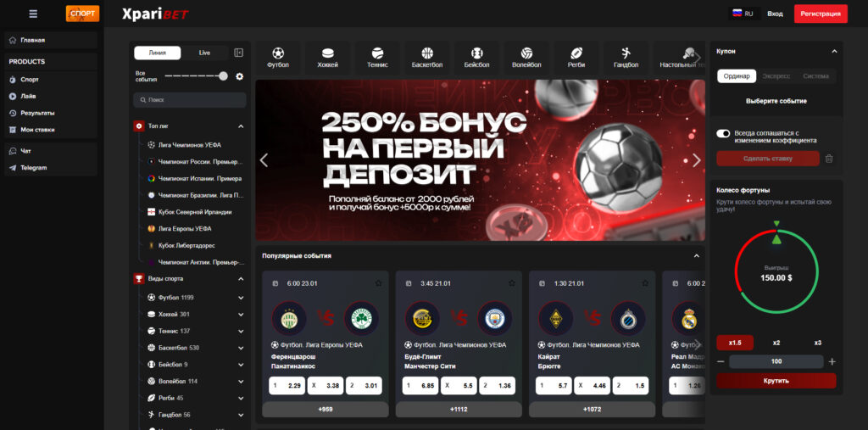868x430 pixels.
Task: Collapse Популярные события section
Action: pos(697,256)
